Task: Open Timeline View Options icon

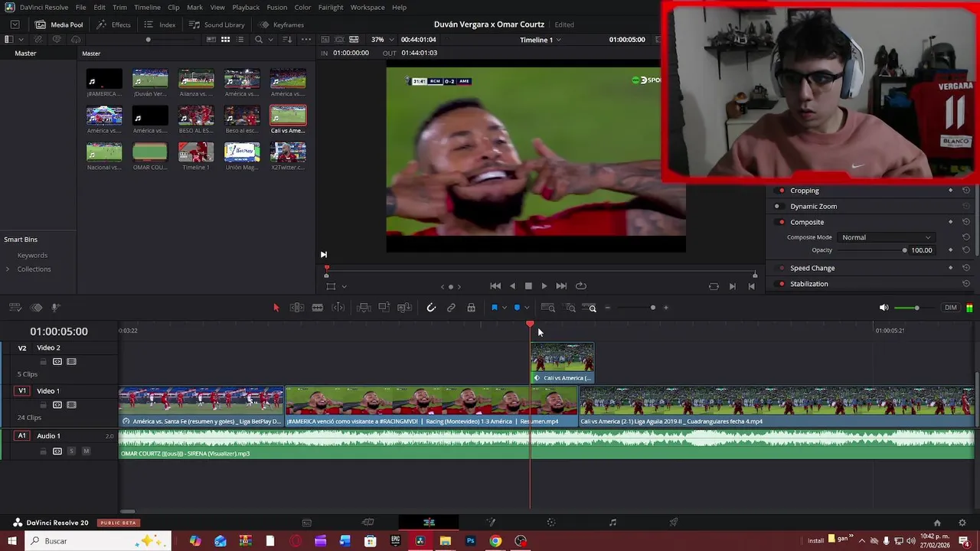Action: [x=15, y=308]
